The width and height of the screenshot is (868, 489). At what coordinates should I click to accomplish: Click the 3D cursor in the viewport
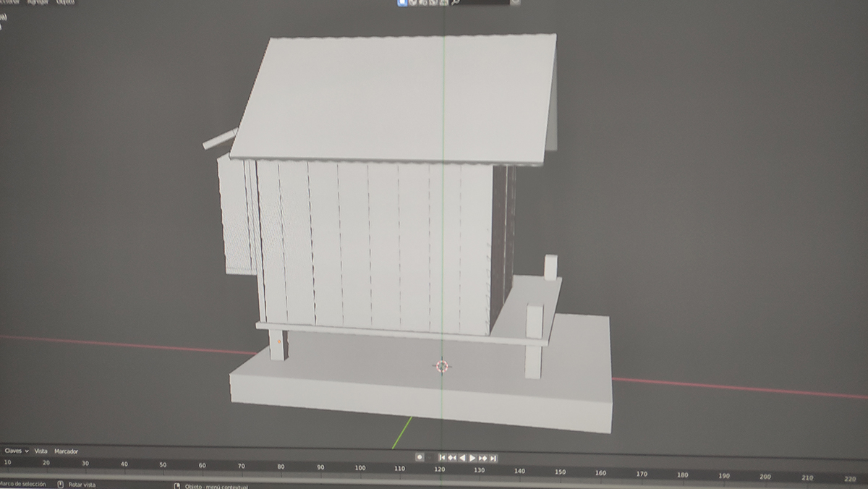click(x=442, y=366)
